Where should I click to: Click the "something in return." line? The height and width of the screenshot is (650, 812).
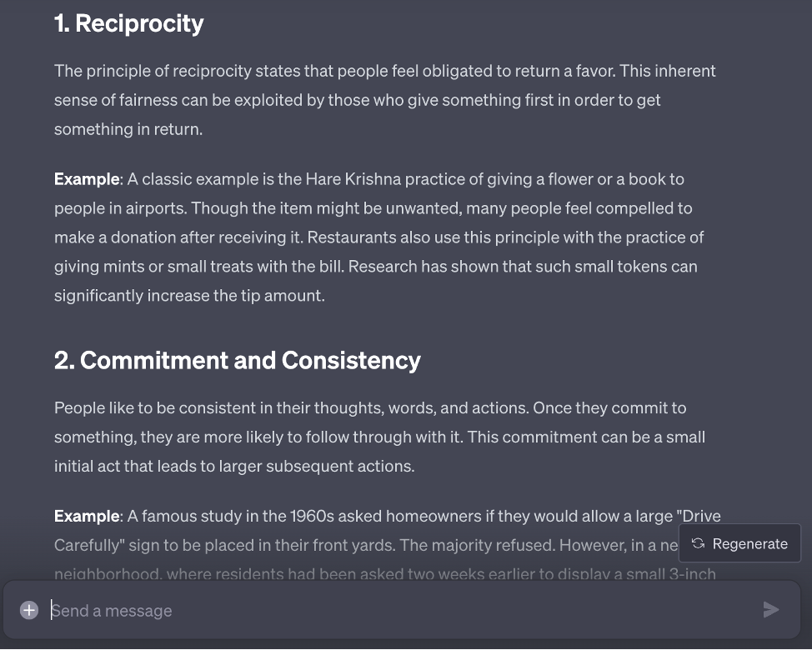click(128, 129)
